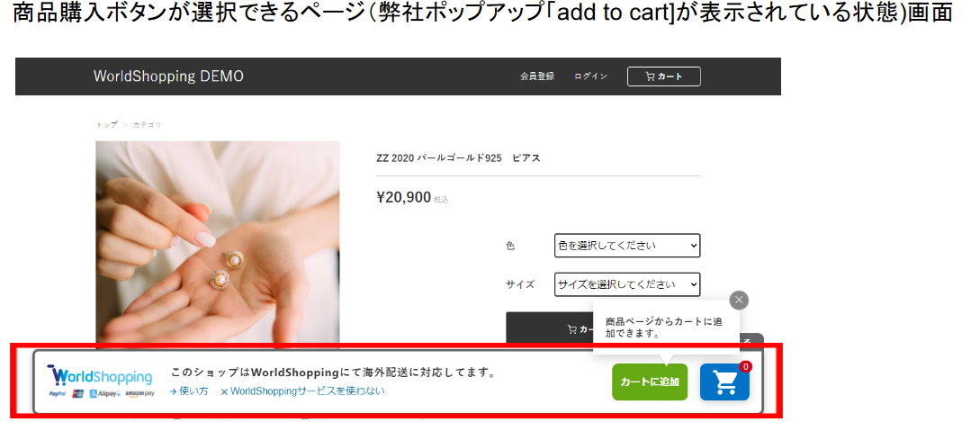Click the 使い方 link
Image resolution: width=980 pixels, height=422 pixels.
coord(189,391)
